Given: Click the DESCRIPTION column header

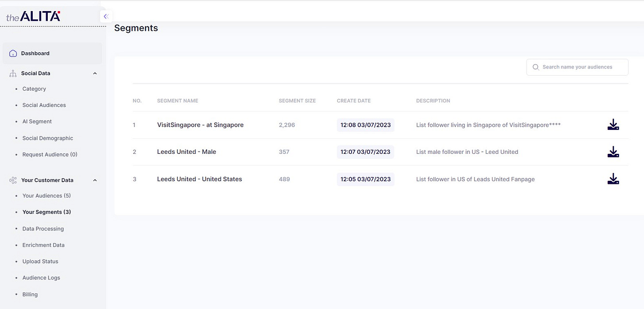Looking at the screenshot, I should 433,101.
